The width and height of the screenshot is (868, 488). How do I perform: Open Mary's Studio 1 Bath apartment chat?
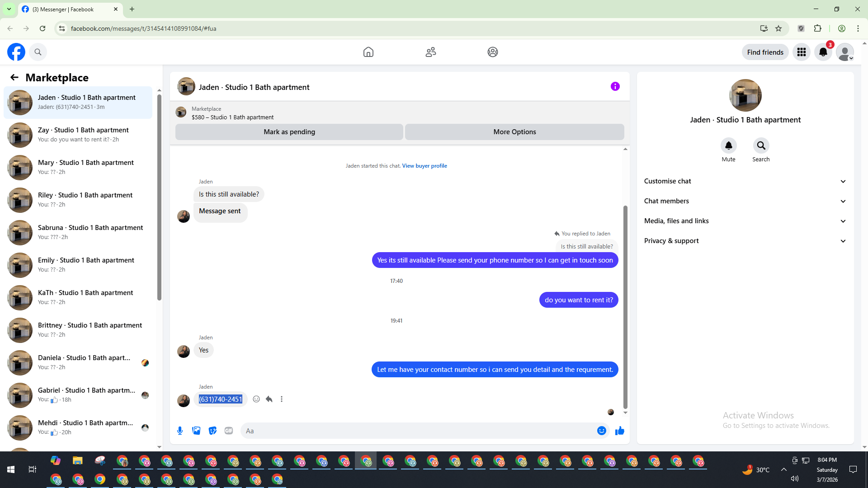78,168
